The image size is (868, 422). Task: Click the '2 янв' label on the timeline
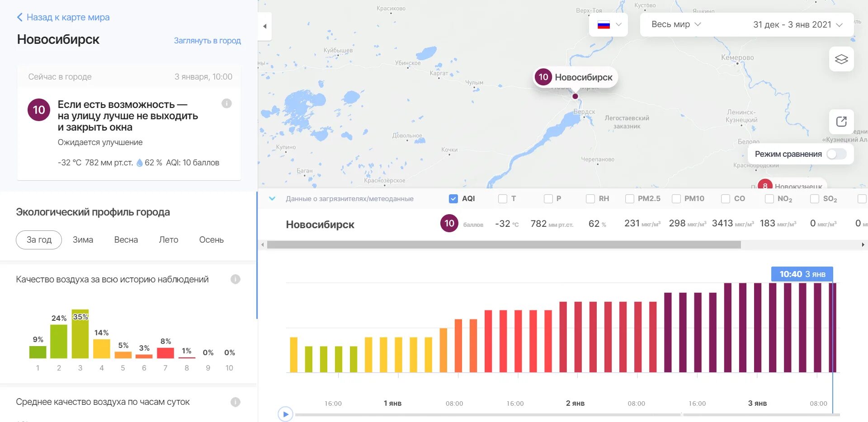point(575,403)
